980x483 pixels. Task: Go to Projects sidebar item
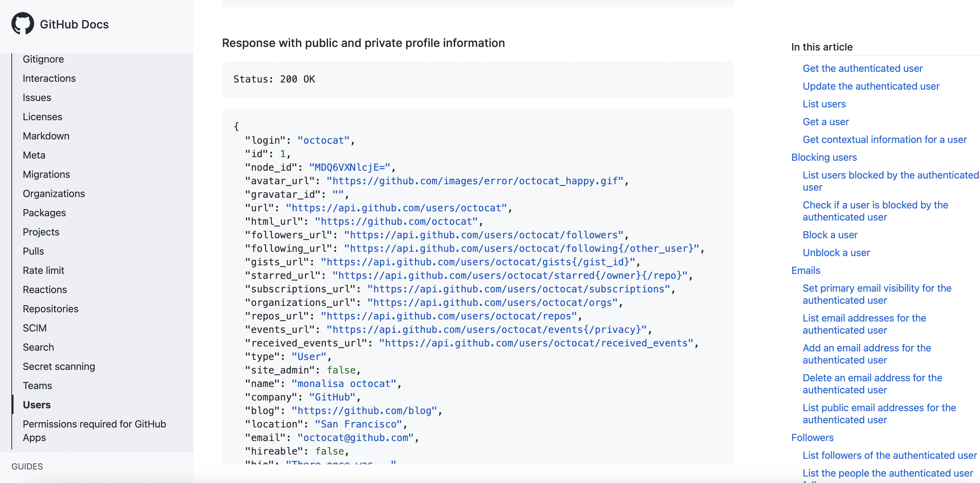click(x=41, y=232)
